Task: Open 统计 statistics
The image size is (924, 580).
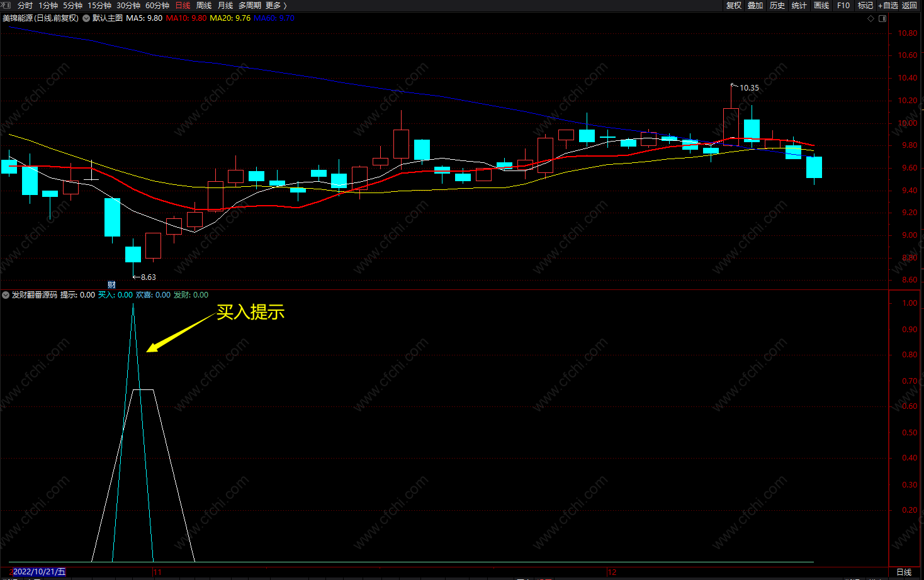Action: [x=799, y=5]
